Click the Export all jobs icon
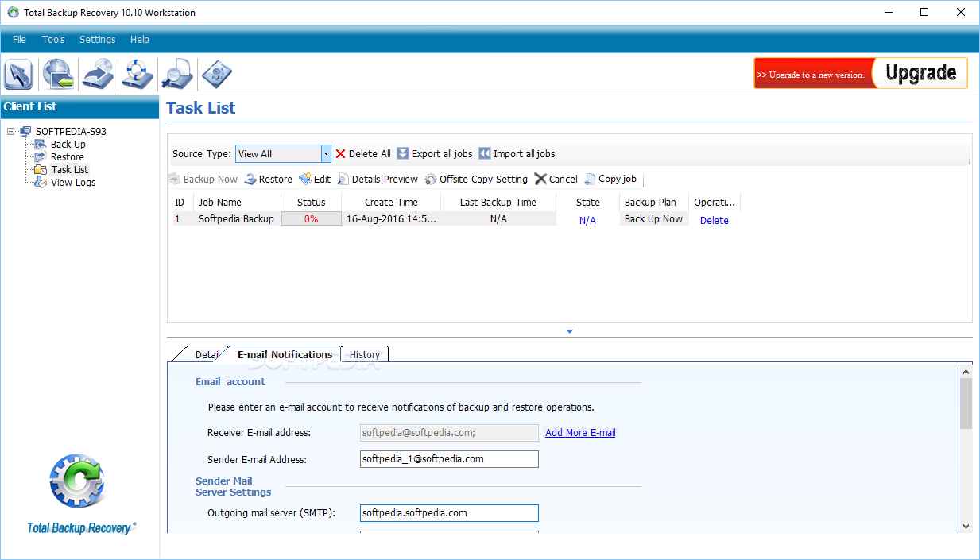Viewport: 980px width, 560px height. coord(403,153)
